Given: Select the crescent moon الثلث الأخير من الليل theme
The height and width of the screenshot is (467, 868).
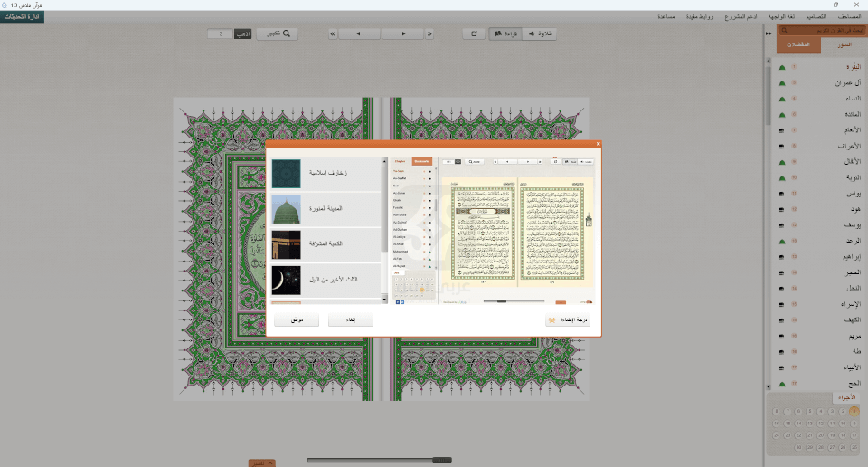Looking at the screenshot, I should (x=287, y=281).
